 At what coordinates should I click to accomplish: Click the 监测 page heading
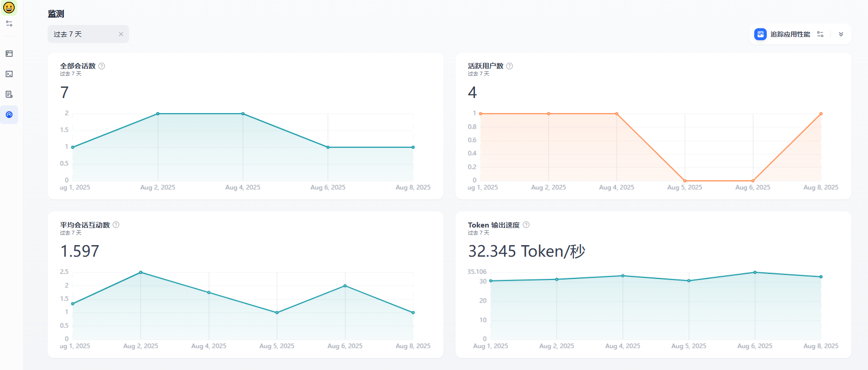pyautogui.click(x=56, y=14)
